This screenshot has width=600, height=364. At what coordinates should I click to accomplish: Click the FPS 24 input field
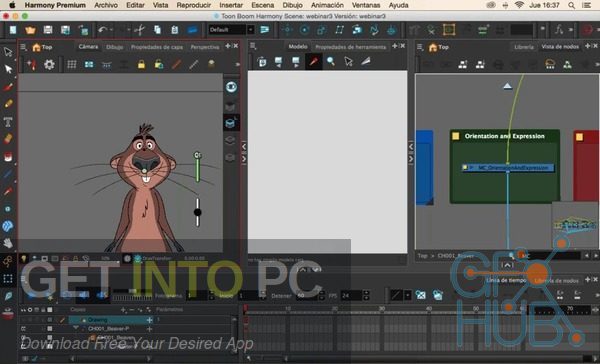pyautogui.click(x=351, y=295)
